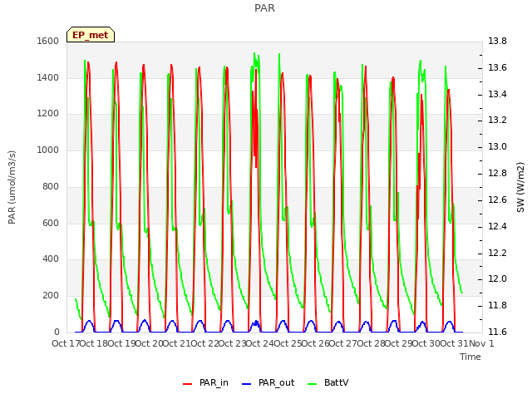
Task: Click the 13.8 right axis tick label
Action: (x=497, y=41)
